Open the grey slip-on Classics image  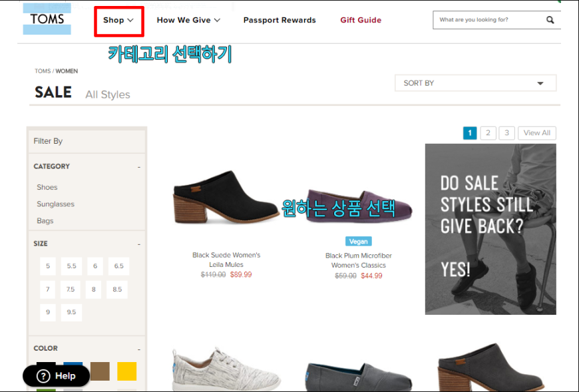coord(359,377)
